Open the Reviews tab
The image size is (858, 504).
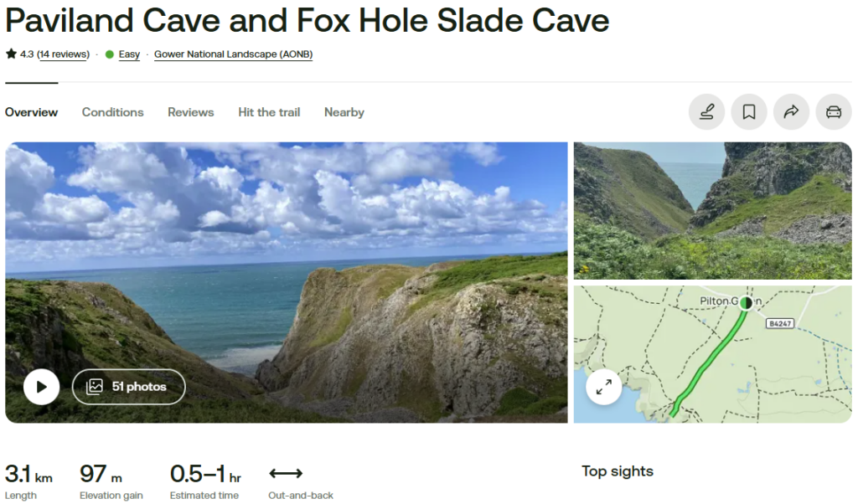[x=190, y=112]
